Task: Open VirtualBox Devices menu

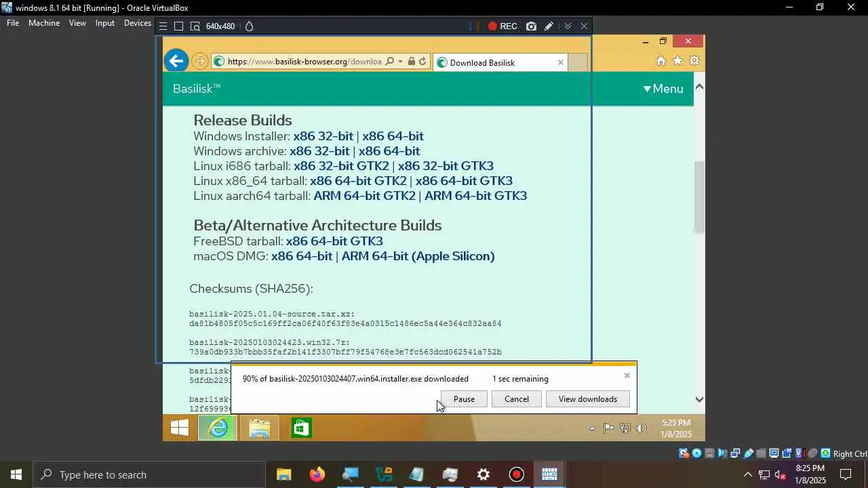Action: point(138,23)
